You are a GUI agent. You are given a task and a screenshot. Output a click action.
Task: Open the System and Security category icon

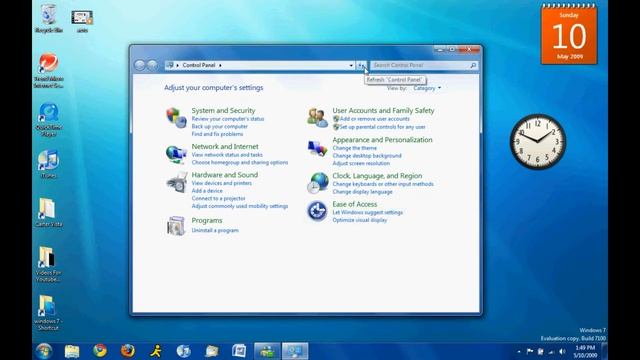click(176, 118)
